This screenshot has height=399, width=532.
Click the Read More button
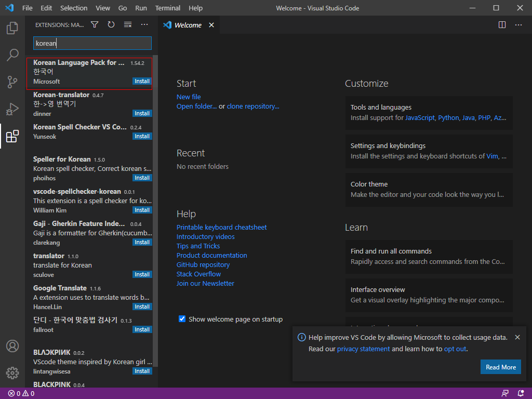501,367
